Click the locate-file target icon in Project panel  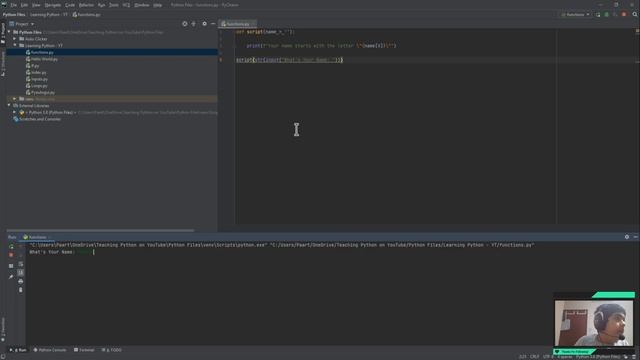click(184, 24)
